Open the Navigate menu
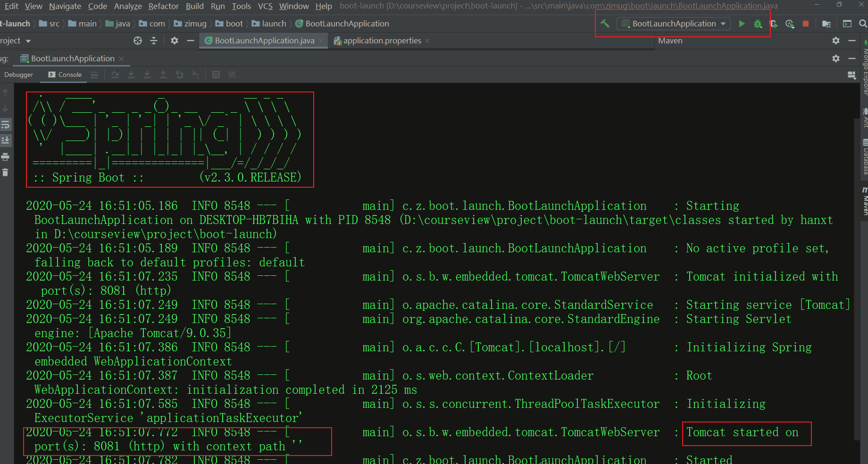Screen dimensions: 868x464 [x=65, y=6]
